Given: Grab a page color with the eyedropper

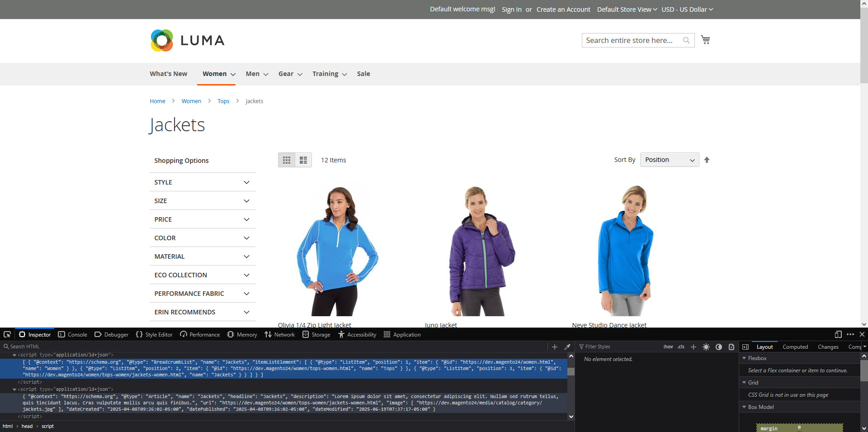Looking at the screenshot, I should pos(568,347).
